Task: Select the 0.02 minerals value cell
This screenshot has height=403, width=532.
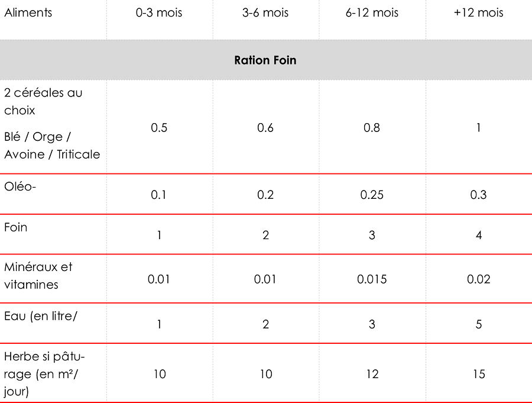Action: (478, 279)
